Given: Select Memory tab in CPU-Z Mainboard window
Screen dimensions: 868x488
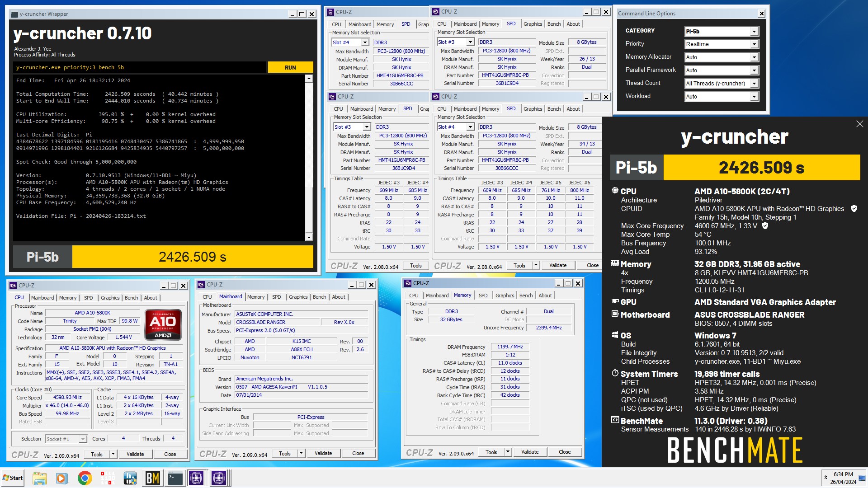Looking at the screenshot, I should pos(256,297).
